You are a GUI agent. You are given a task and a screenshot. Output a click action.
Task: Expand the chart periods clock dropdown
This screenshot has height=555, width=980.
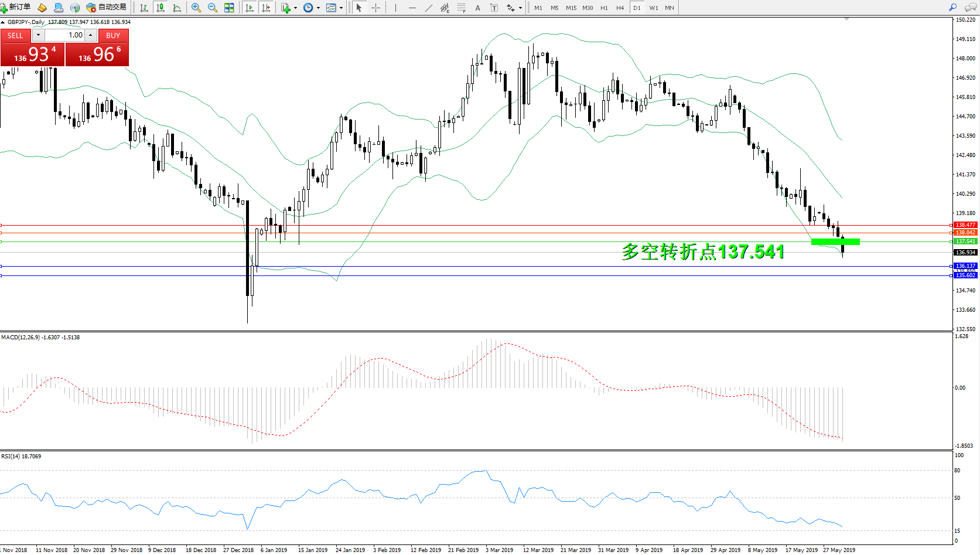318,8
